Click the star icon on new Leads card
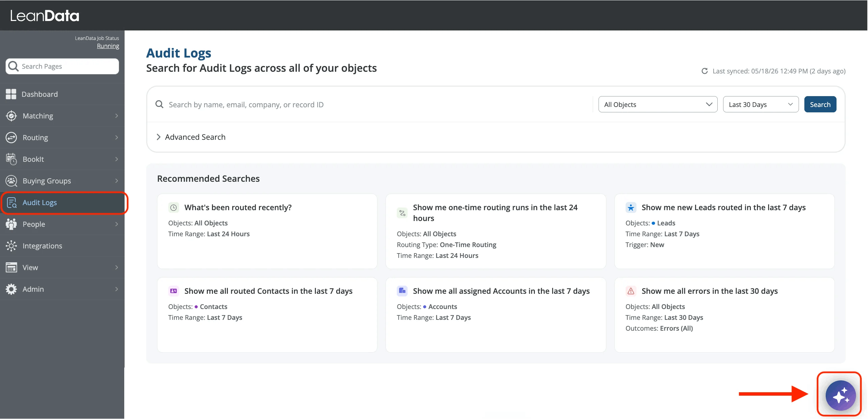The width and height of the screenshot is (868, 419). point(631,207)
